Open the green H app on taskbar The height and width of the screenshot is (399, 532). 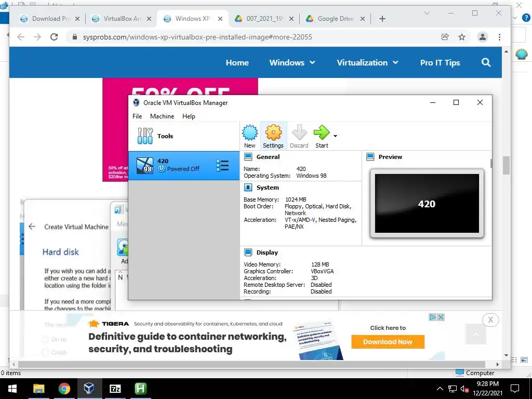[140, 389]
